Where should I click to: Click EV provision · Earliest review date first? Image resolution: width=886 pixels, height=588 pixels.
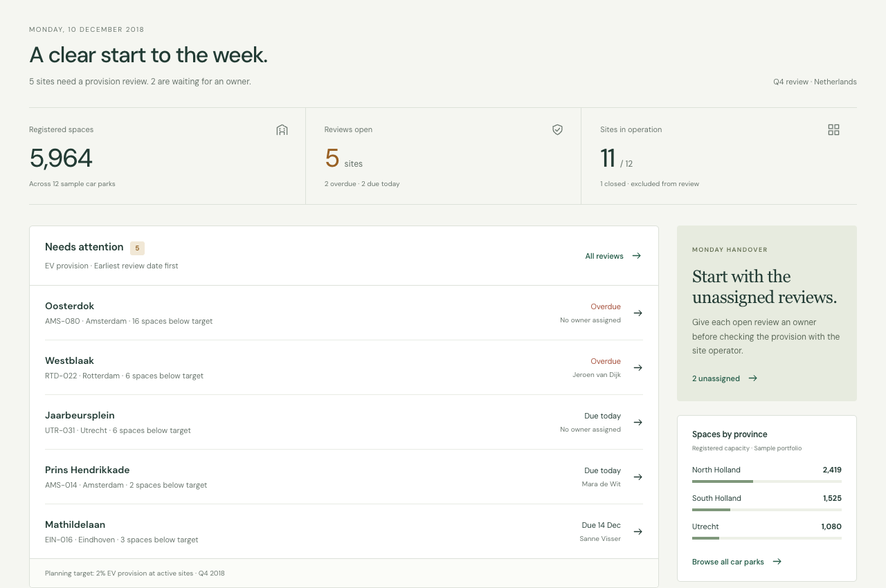[111, 266]
